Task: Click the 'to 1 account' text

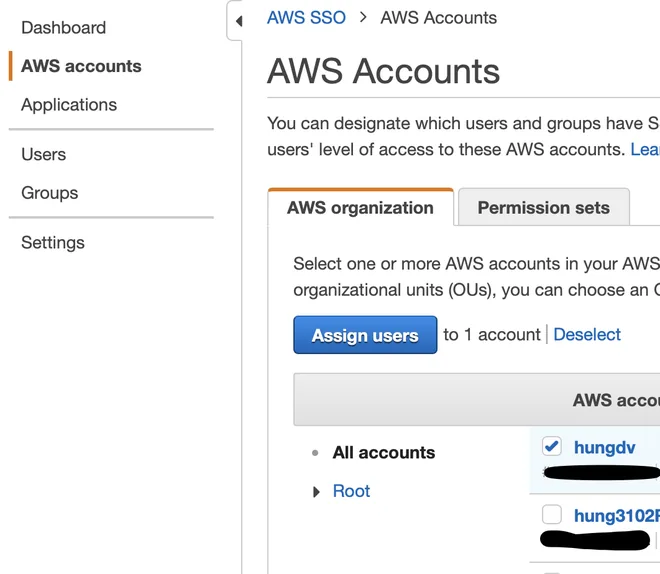Action: [491, 335]
